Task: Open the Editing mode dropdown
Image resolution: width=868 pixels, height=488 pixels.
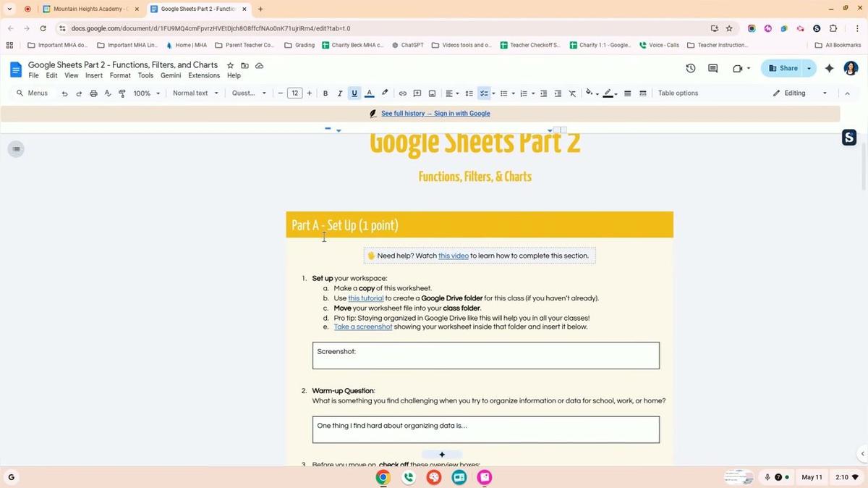Action: tap(800, 93)
